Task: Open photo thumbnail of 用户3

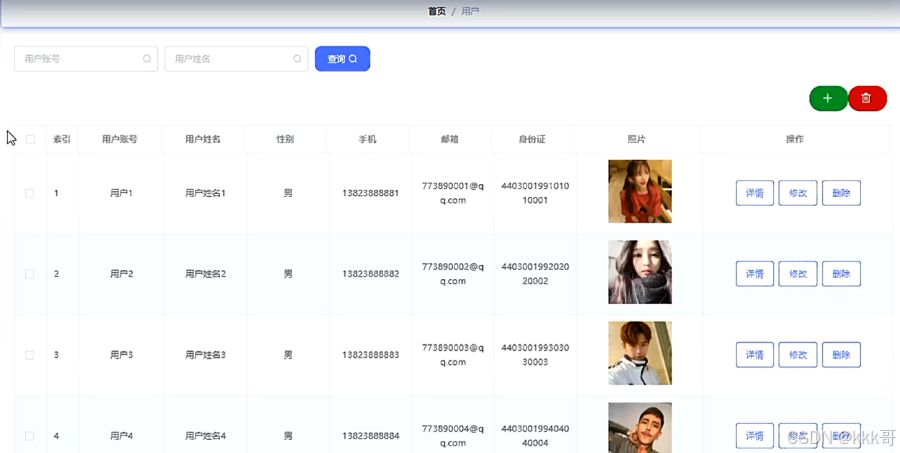Action: coord(640,353)
